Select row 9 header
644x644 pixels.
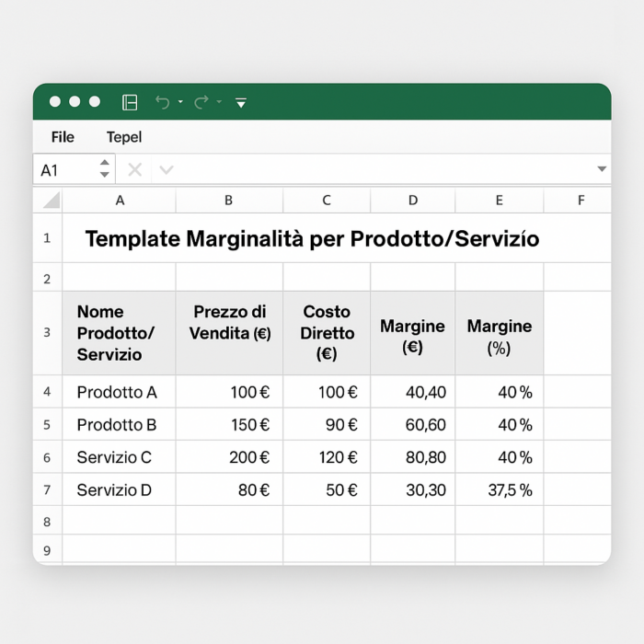47,549
